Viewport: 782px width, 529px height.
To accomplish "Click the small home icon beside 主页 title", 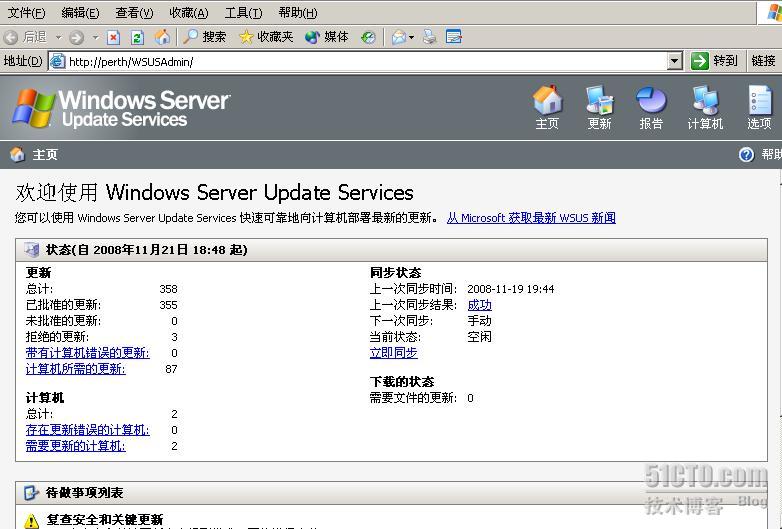I will click(17, 155).
